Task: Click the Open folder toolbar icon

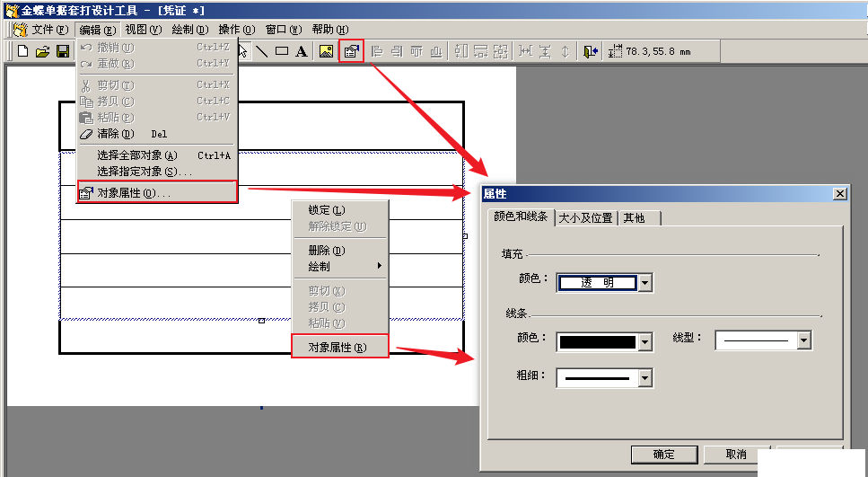Action: pyautogui.click(x=42, y=51)
